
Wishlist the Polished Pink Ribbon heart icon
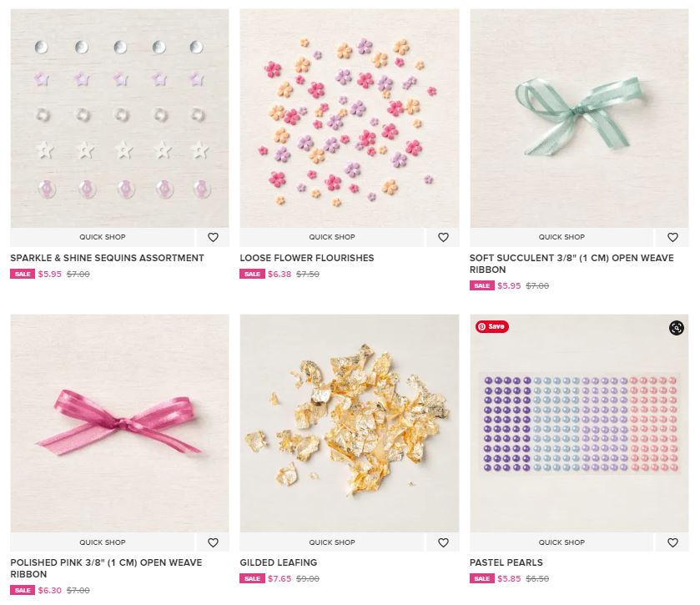point(213,542)
